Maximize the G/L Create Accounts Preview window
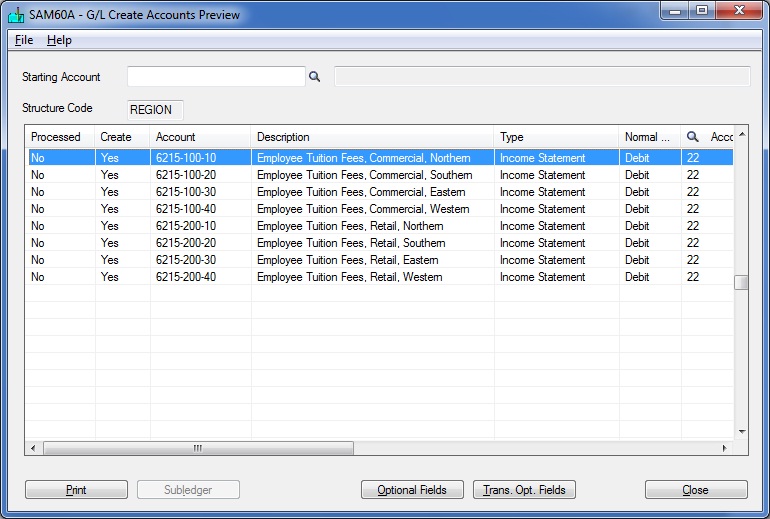This screenshot has width=770, height=519. (702, 11)
